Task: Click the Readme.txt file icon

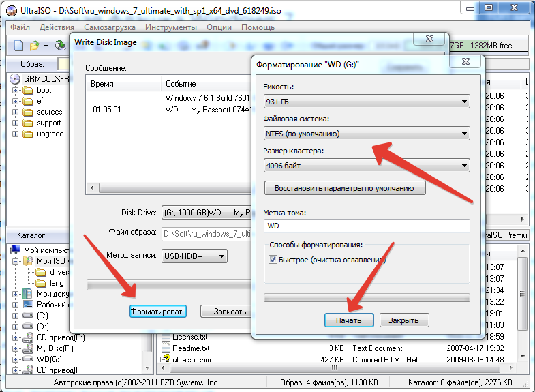Action: (x=166, y=348)
